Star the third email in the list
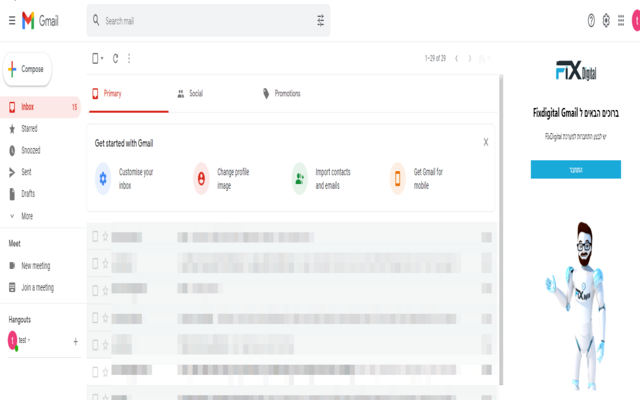This screenshot has width=640, height=400. pos(105,291)
